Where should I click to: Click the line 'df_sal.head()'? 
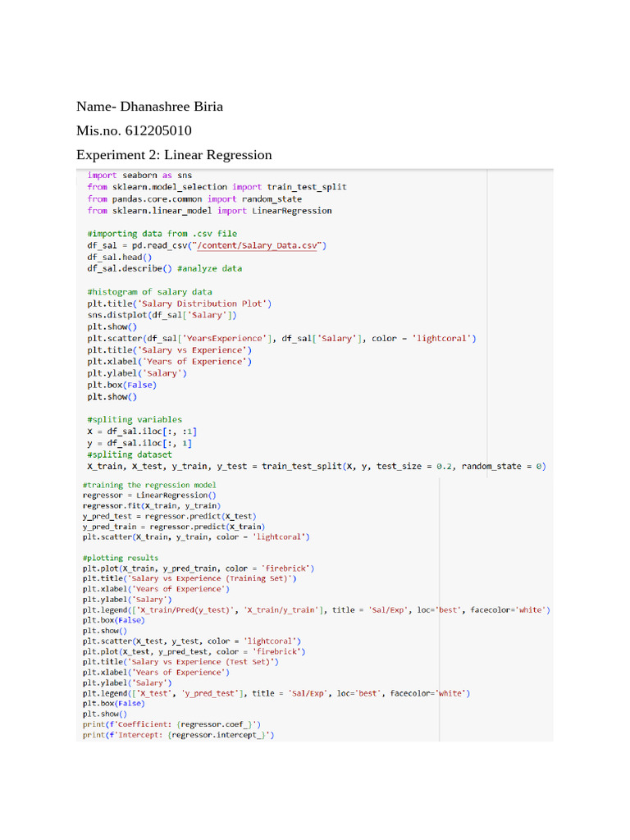point(120,257)
